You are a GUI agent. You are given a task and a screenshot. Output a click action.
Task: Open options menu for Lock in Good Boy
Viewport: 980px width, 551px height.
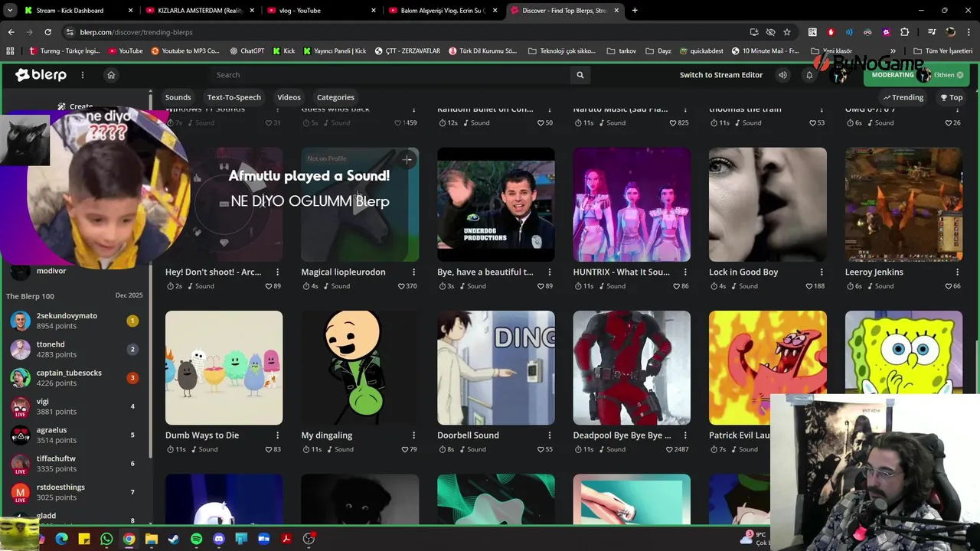822,272
